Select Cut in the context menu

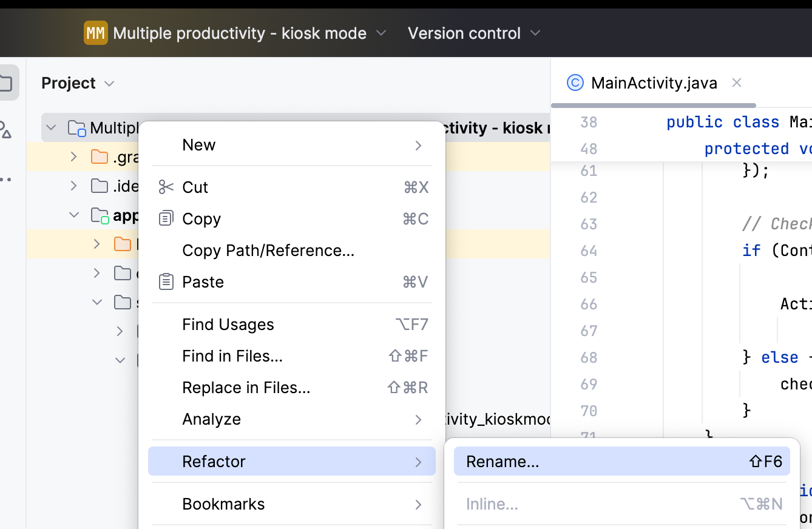[x=292, y=187]
